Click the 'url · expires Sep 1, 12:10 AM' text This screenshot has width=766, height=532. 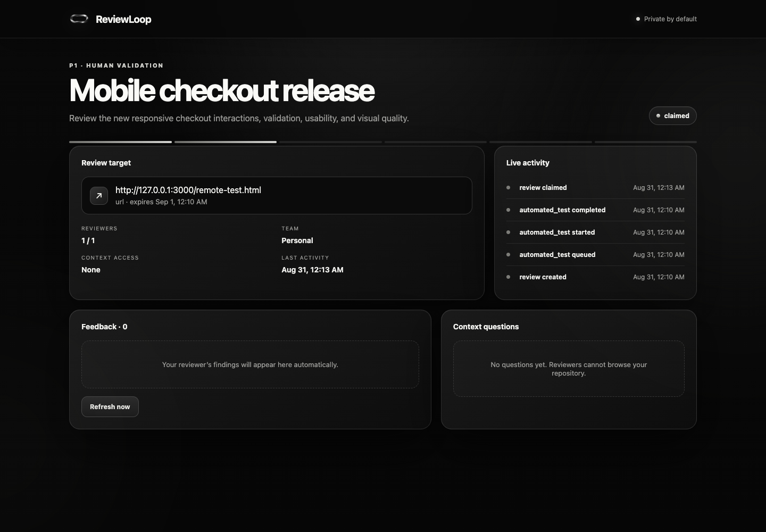click(x=161, y=202)
